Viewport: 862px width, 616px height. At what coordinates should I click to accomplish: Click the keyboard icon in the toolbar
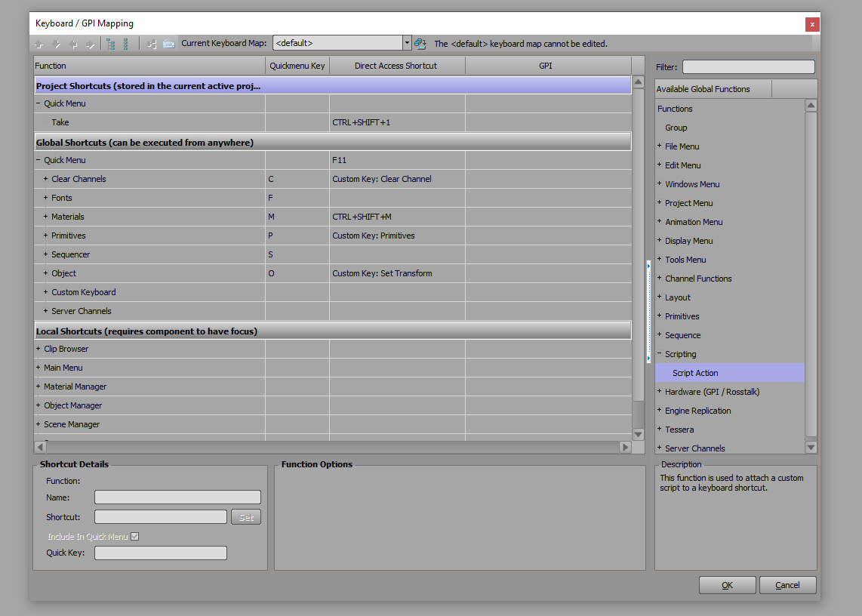click(169, 44)
